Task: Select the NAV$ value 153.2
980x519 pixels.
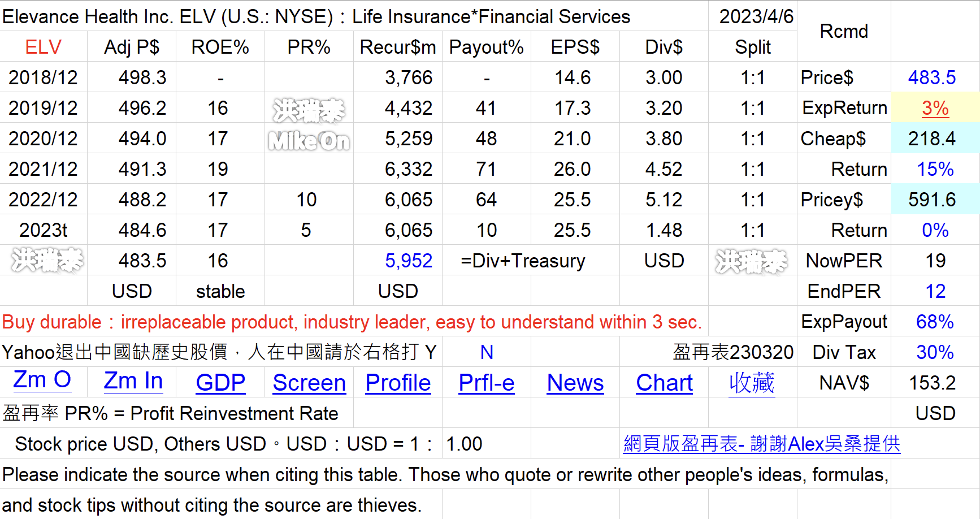Action: click(932, 383)
